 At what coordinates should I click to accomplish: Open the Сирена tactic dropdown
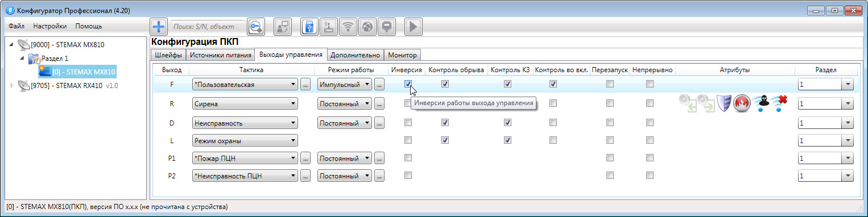point(245,104)
